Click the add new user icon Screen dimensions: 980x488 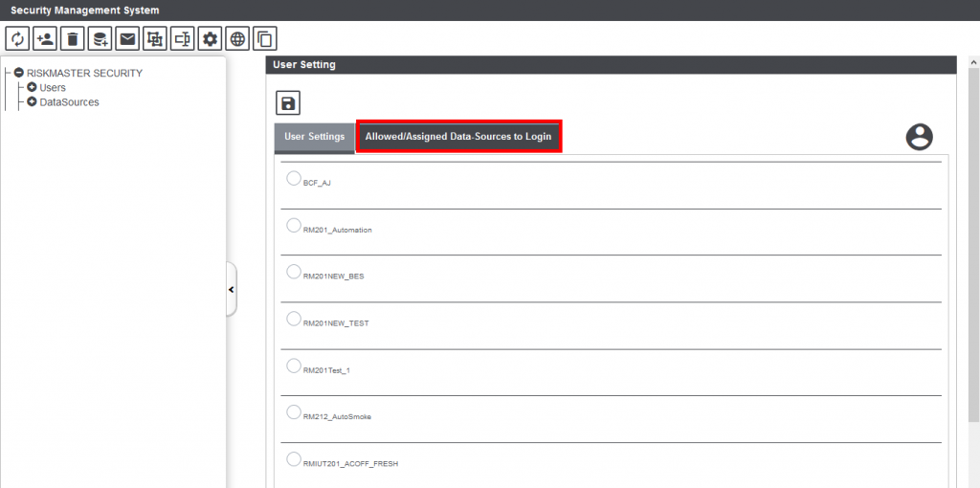45,39
